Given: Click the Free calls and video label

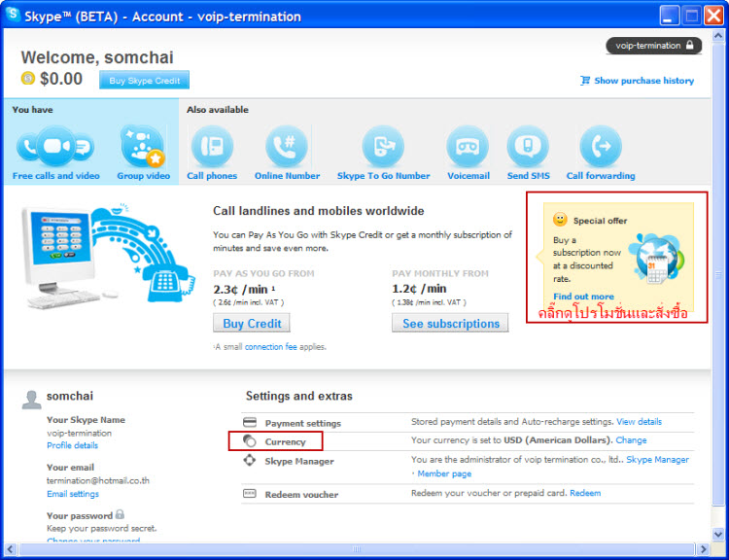Looking at the screenshot, I should (x=55, y=176).
